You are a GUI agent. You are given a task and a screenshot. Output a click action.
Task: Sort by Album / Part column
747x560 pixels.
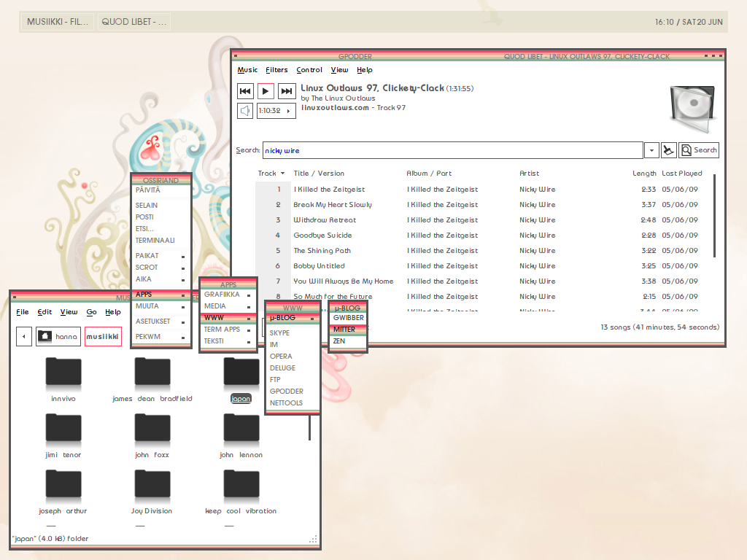pyautogui.click(x=429, y=174)
